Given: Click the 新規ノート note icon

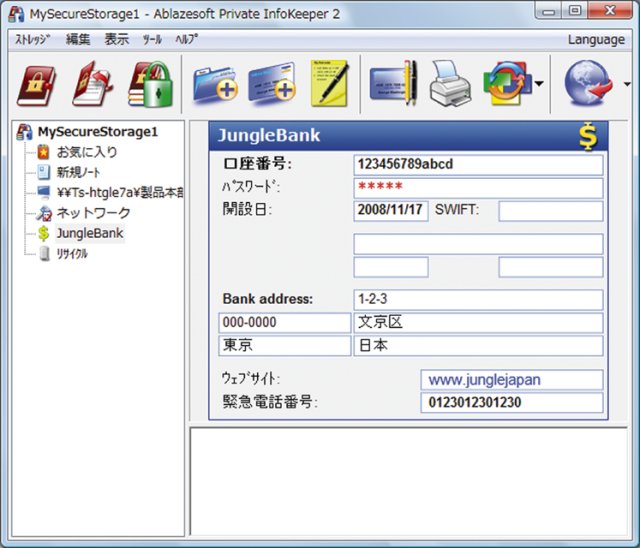Looking at the screenshot, I should click(x=44, y=172).
